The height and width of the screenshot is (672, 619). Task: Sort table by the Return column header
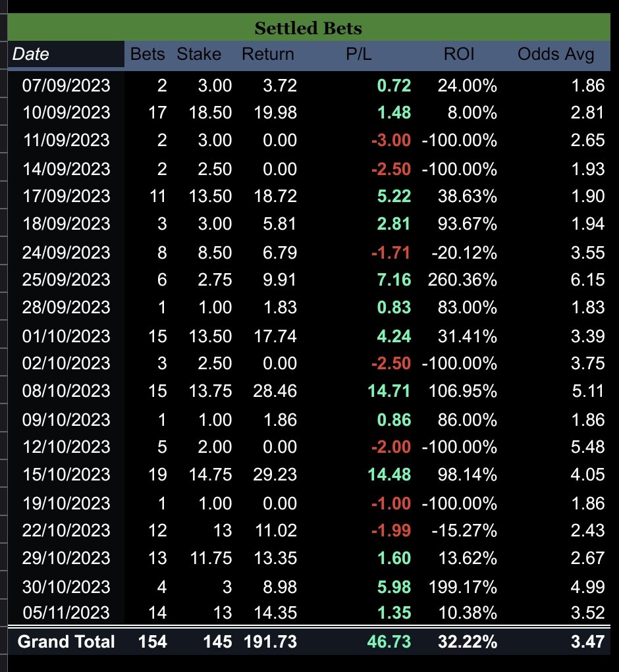pos(267,54)
